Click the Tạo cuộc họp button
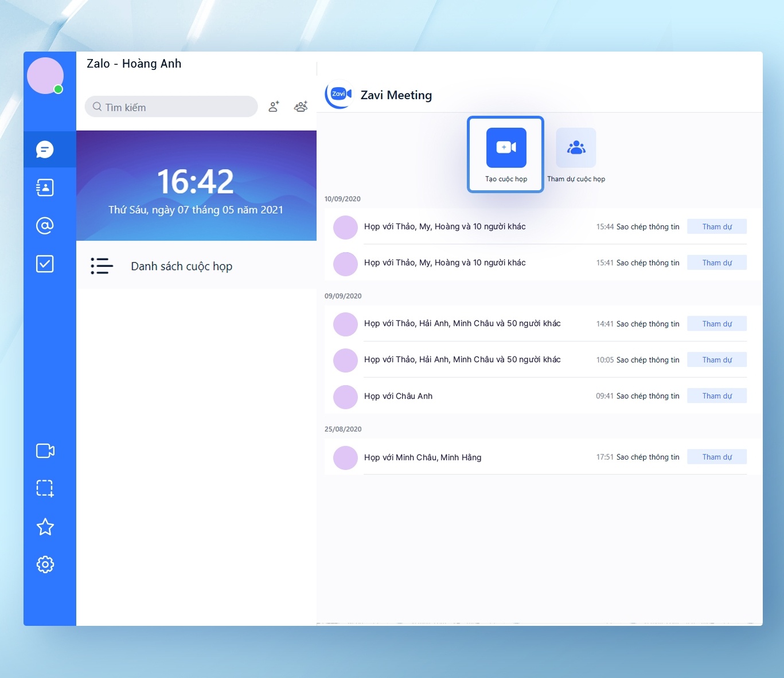The width and height of the screenshot is (784, 678). coord(506,155)
